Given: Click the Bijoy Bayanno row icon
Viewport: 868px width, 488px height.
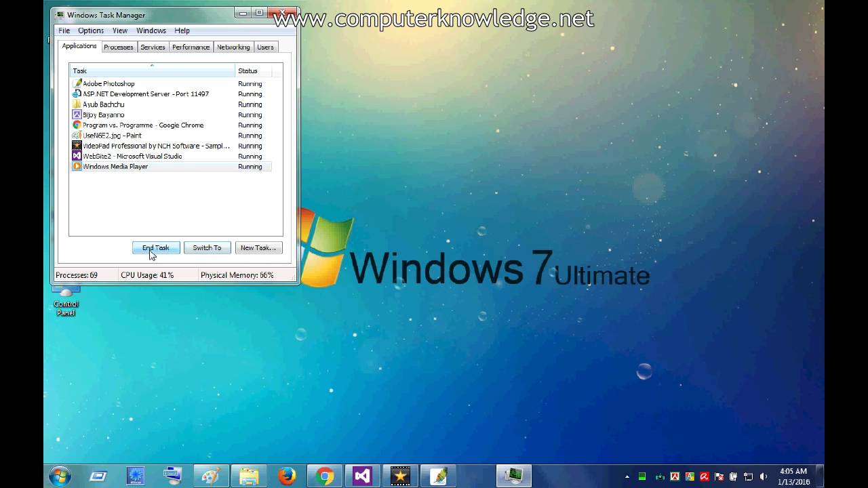Looking at the screenshot, I should tap(77, 115).
